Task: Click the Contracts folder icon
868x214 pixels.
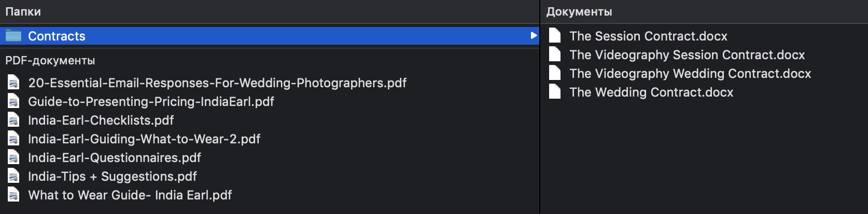Action: point(13,36)
